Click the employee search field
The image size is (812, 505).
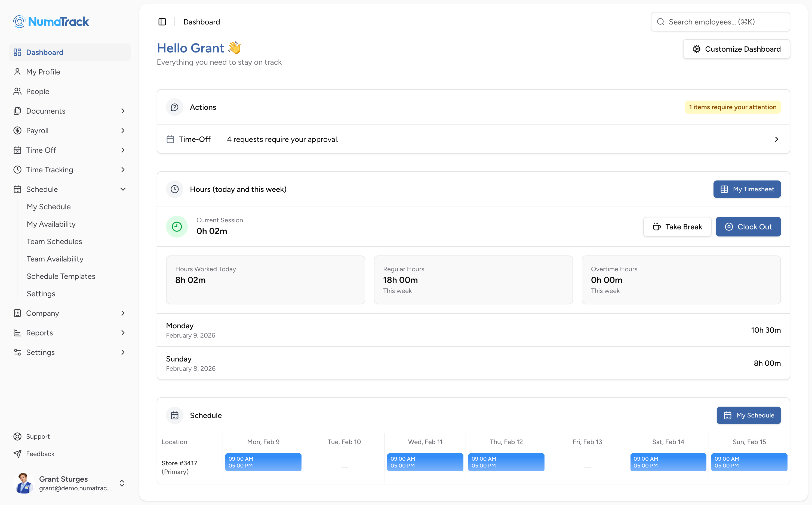[720, 21]
